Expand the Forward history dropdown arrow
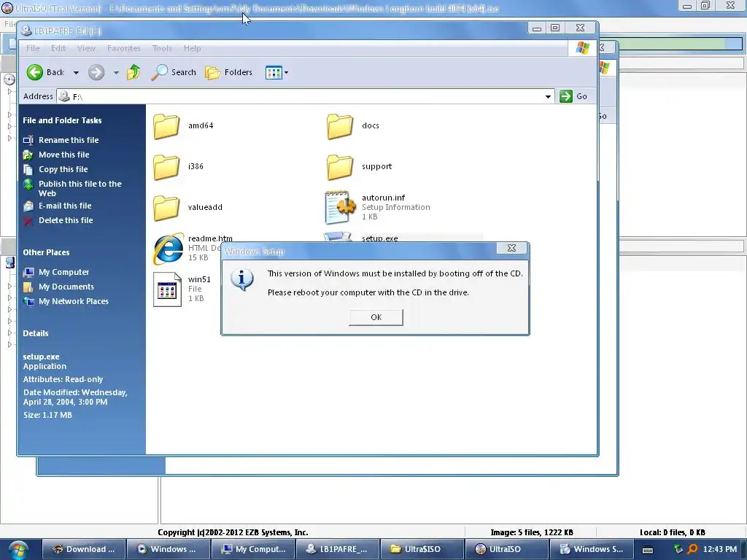Viewport: 747px width, 560px height. coord(116,73)
